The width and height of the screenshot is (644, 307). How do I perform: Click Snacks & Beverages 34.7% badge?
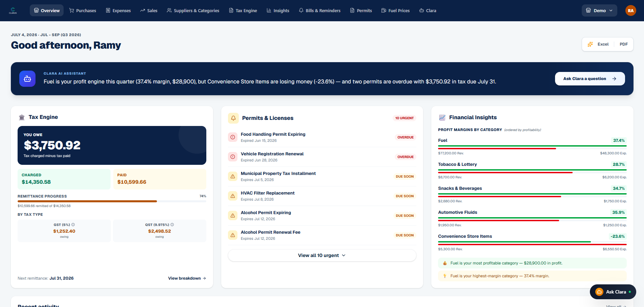point(619,188)
